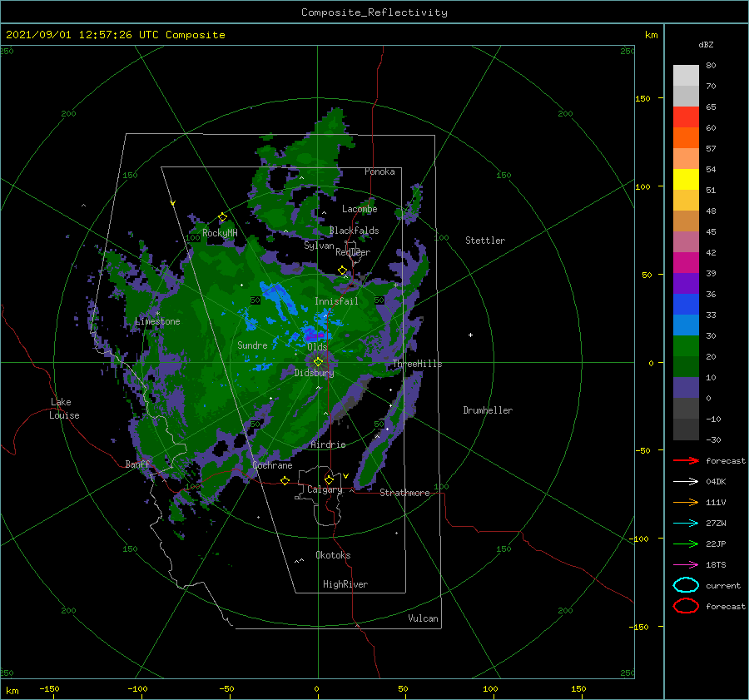749x700 pixels.
Task: Click the Ponoka city label
Action: (x=379, y=171)
